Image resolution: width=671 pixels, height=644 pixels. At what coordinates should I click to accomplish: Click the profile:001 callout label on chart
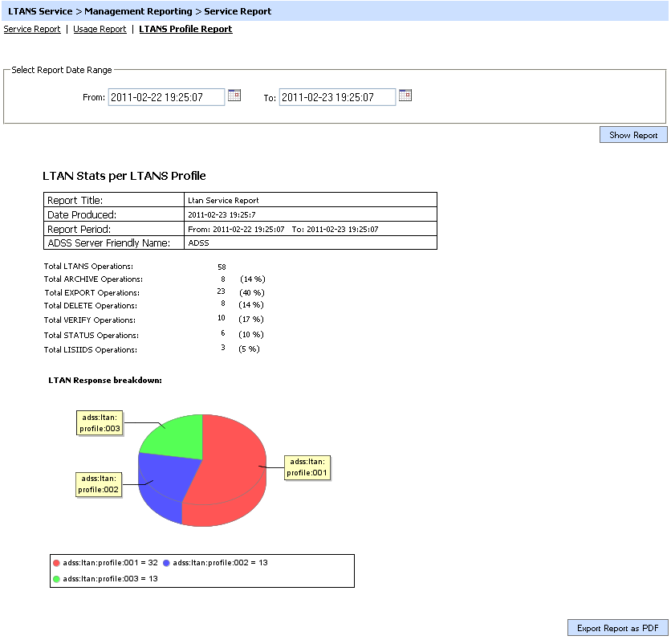[308, 467]
